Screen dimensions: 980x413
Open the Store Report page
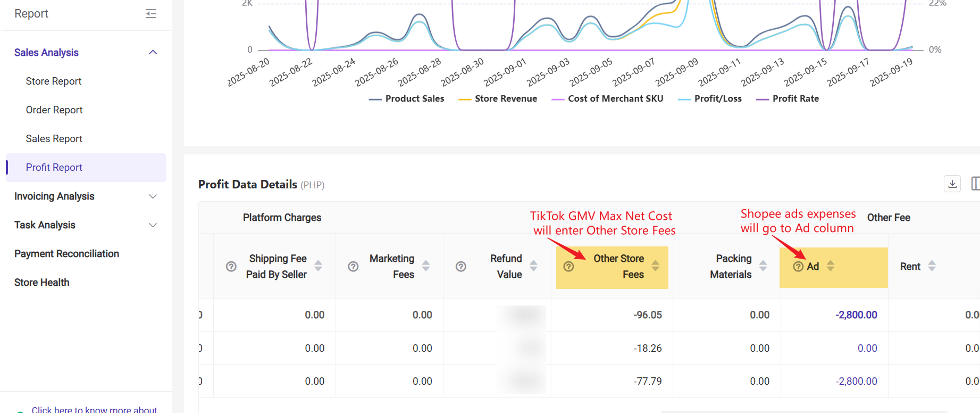pos(54,81)
